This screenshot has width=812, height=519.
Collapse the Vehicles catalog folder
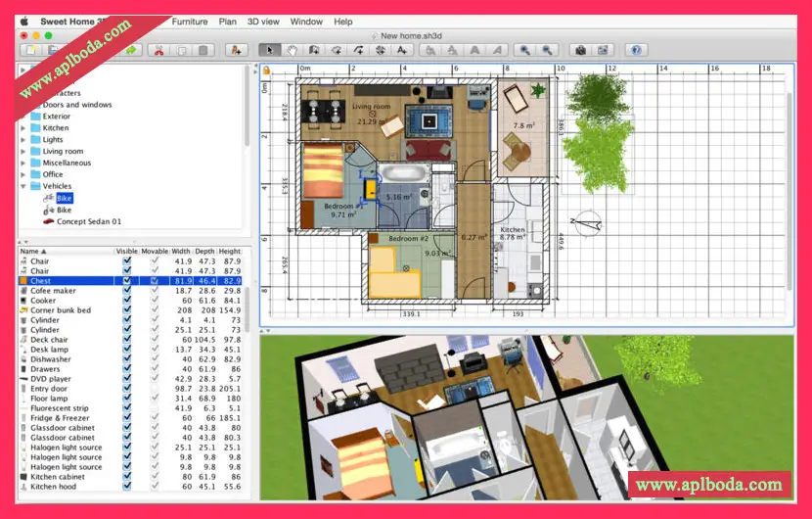pos(23,186)
